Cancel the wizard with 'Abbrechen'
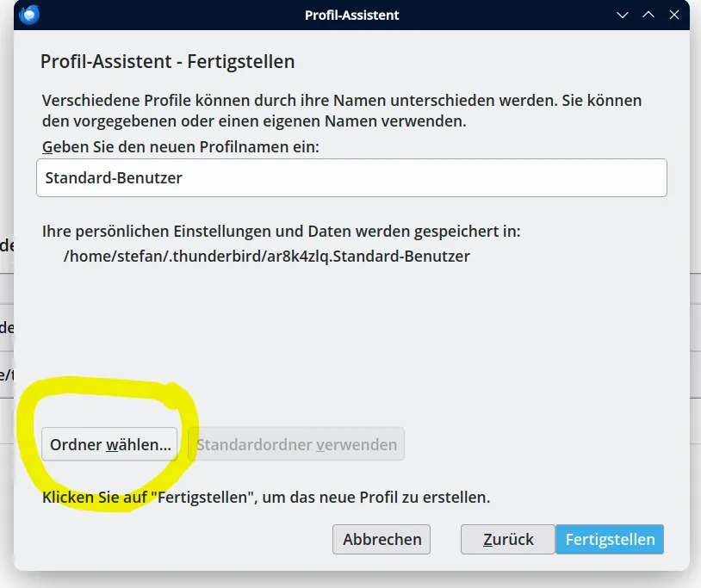 (x=382, y=539)
